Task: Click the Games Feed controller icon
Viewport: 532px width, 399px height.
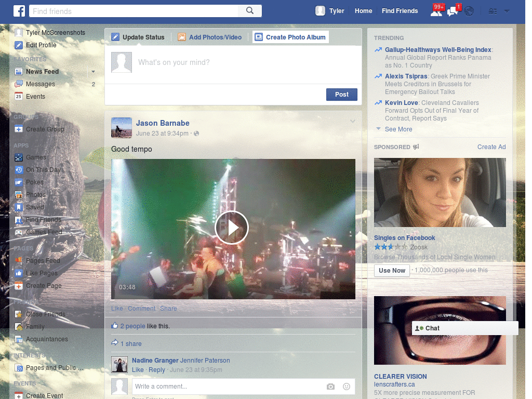Action: pos(19,232)
